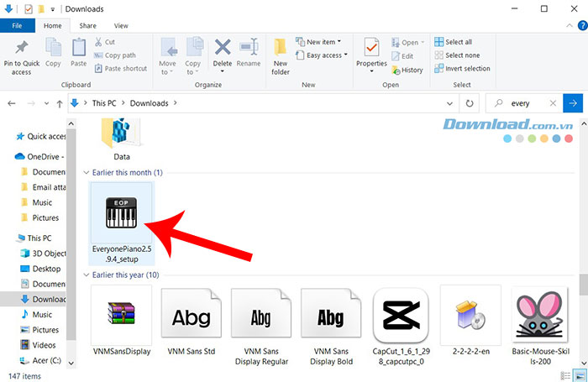Open the EveryonePiano2.5.9.4_setup installer file

(x=121, y=215)
